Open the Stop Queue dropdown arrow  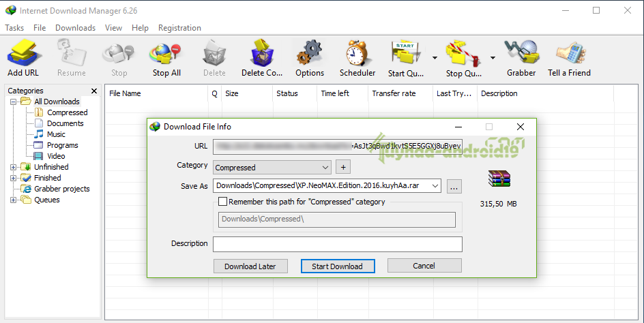(493, 58)
